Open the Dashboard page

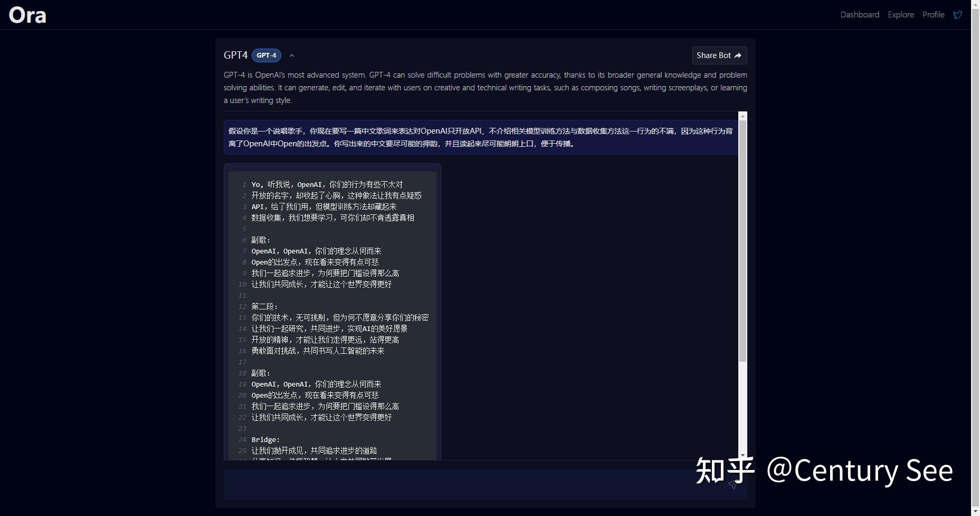coord(860,15)
